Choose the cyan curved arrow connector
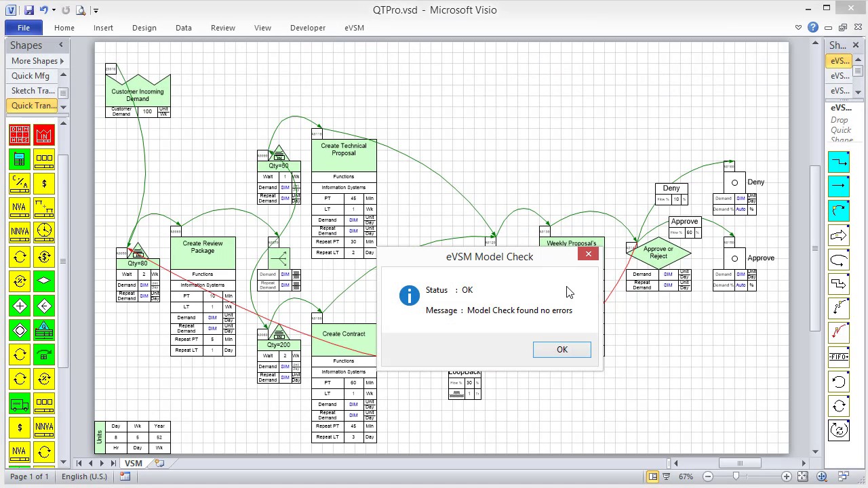Viewport: 868px width, 488px height. (839, 211)
